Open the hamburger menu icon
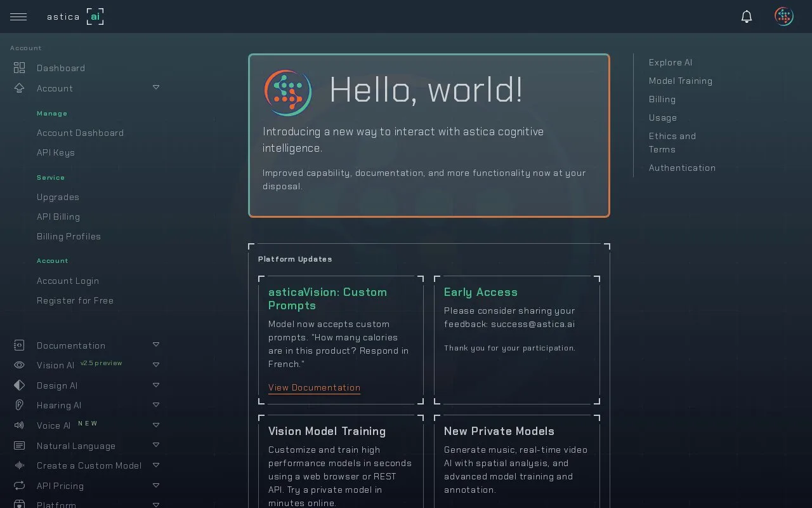Viewport: 812px width, 508px height. 18,17
